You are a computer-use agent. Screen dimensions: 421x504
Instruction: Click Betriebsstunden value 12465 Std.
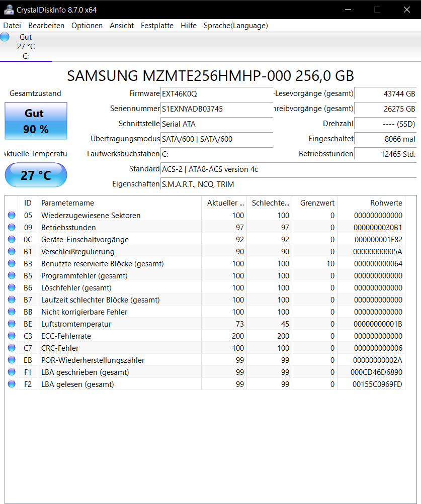[385, 154]
